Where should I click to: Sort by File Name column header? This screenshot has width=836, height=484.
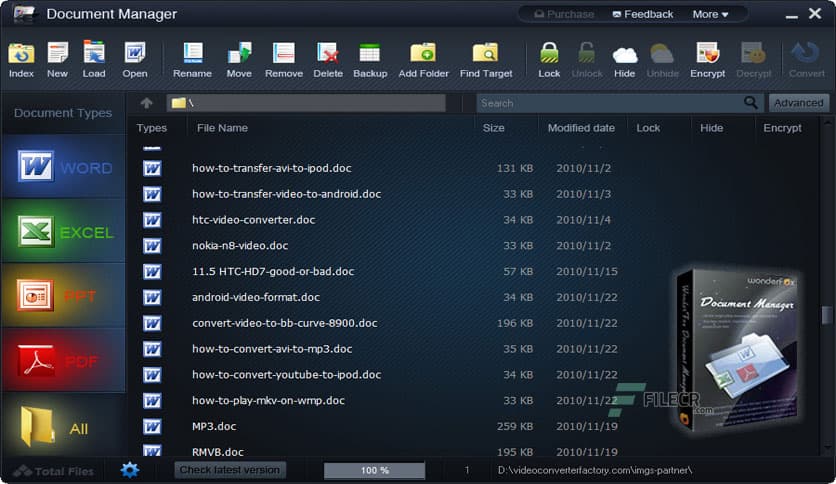[222, 128]
